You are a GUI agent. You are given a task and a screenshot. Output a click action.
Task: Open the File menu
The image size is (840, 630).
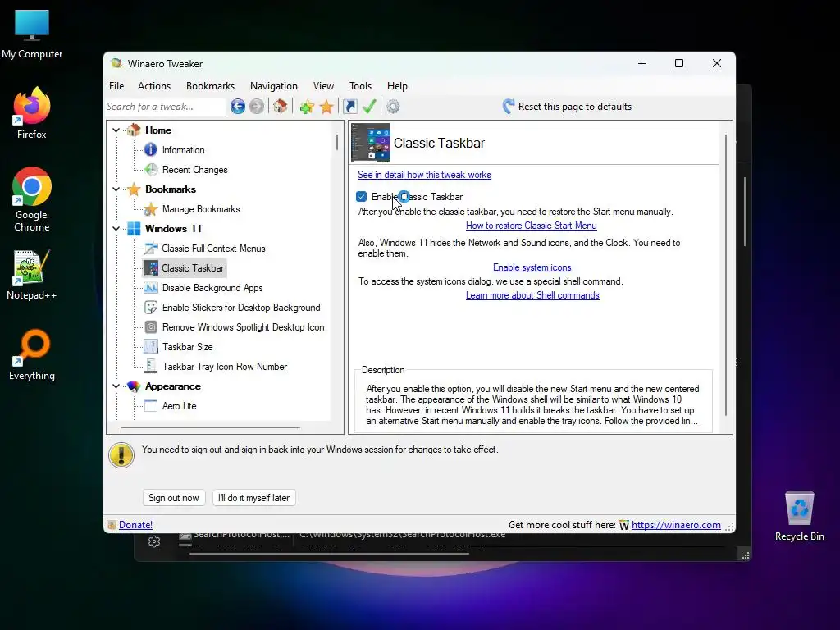click(116, 85)
